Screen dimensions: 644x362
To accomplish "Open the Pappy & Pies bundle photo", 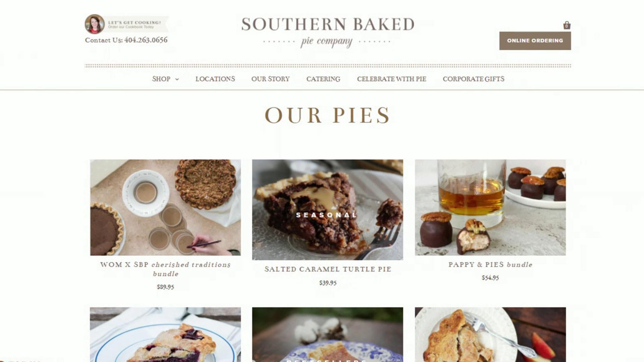I will click(x=490, y=207).
